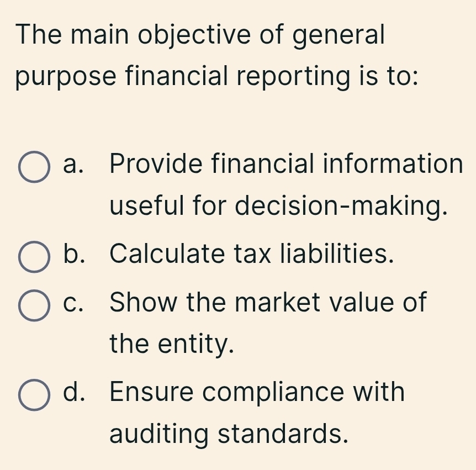The height and width of the screenshot is (470, 476).
Task: Click the question line 'The main objective of general'
Action: (x=199, y=35)
